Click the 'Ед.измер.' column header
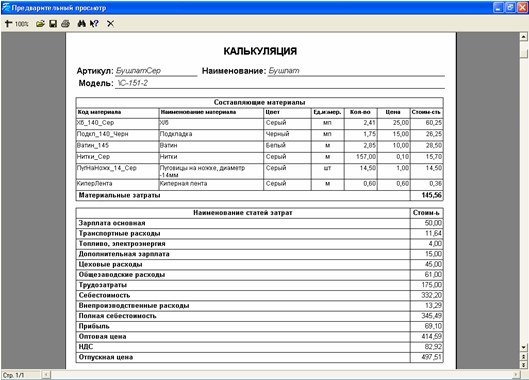 [x=327, y=112]
